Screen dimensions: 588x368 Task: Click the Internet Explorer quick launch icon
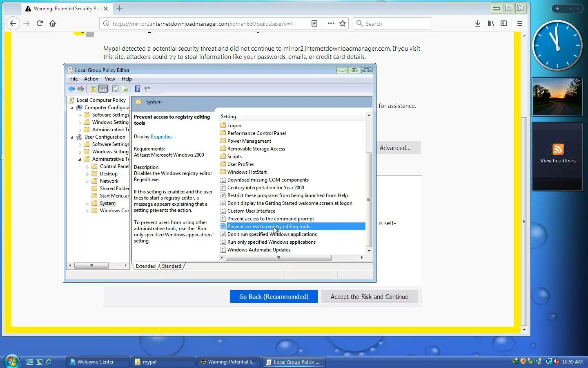click(x=49, y=362)
